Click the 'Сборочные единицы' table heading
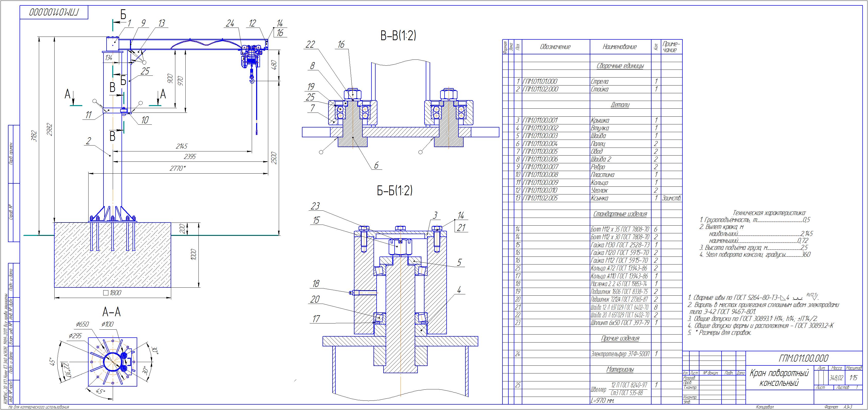The image size is (868, 410). coord(620,66)
